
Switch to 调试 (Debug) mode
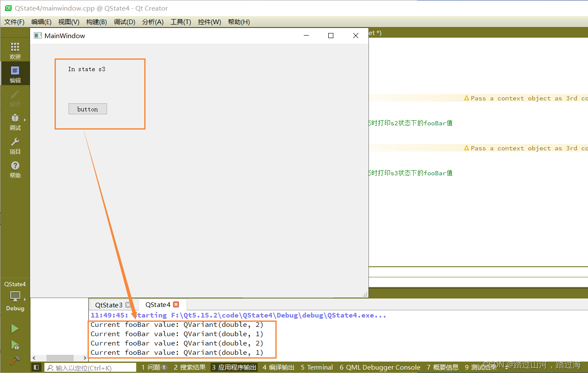(15, 122)
